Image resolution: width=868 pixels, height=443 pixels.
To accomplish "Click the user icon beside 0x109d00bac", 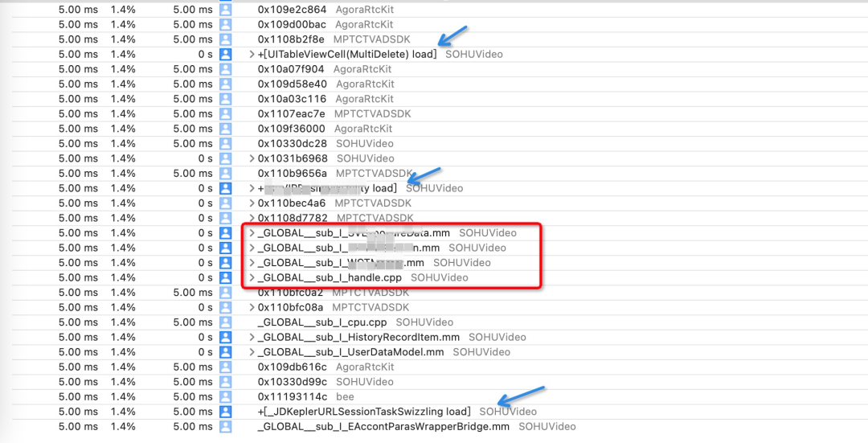I will [x=225, y=24].
